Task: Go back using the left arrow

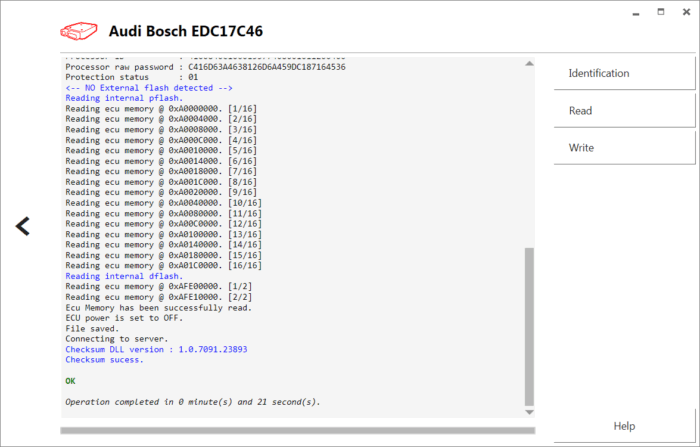Action: [23, 226]
